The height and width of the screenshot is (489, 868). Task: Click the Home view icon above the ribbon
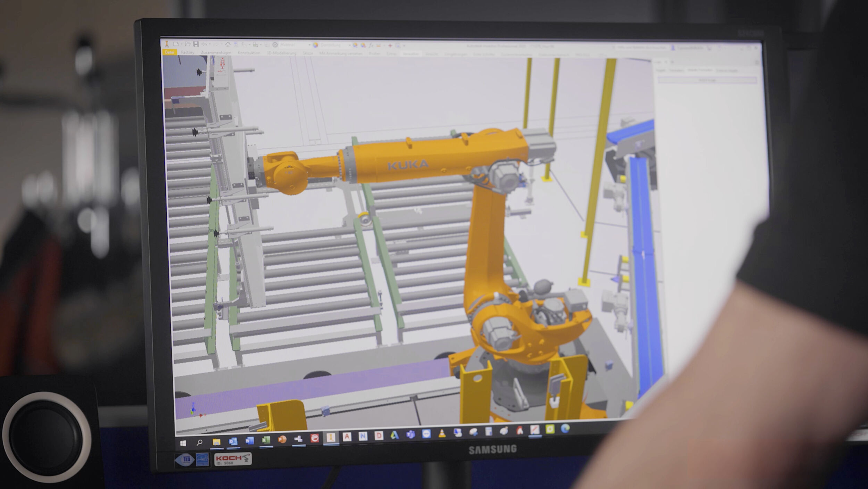pyautogui.click(x=228, y=45)
